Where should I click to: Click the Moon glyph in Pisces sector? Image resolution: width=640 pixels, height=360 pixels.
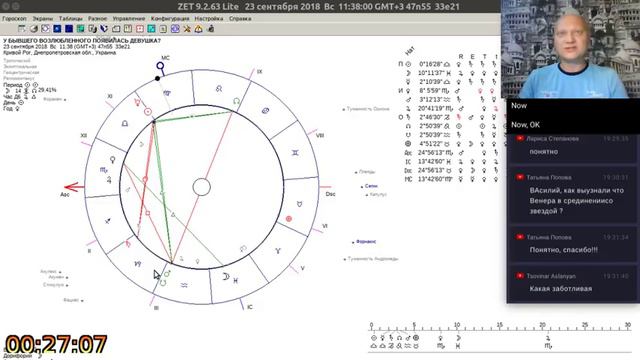click(x=226, y=277)
